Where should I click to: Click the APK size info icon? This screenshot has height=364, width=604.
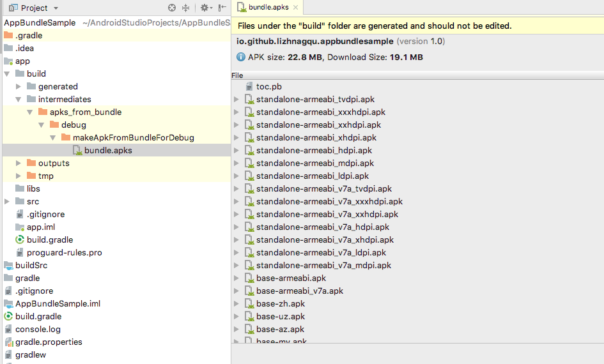click(x=241, y=57)
